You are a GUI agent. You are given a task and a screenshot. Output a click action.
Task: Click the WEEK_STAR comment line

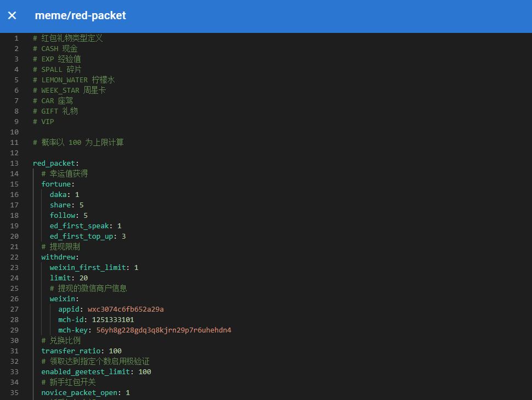coord(69,90)
